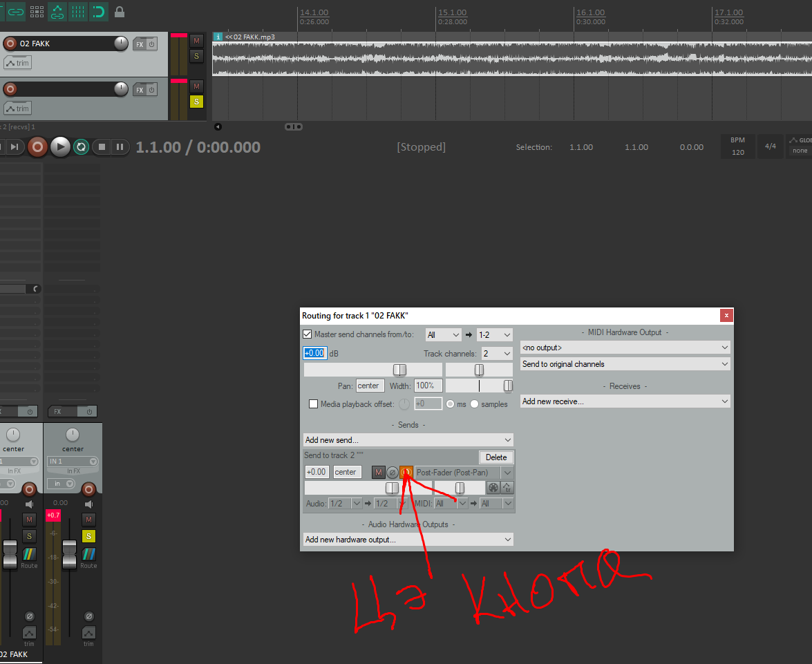Select the 'samples' radio button
Image resolution: width=812 pixels, height=664 pixels.
pyautogui.click(x=474, y=404)
